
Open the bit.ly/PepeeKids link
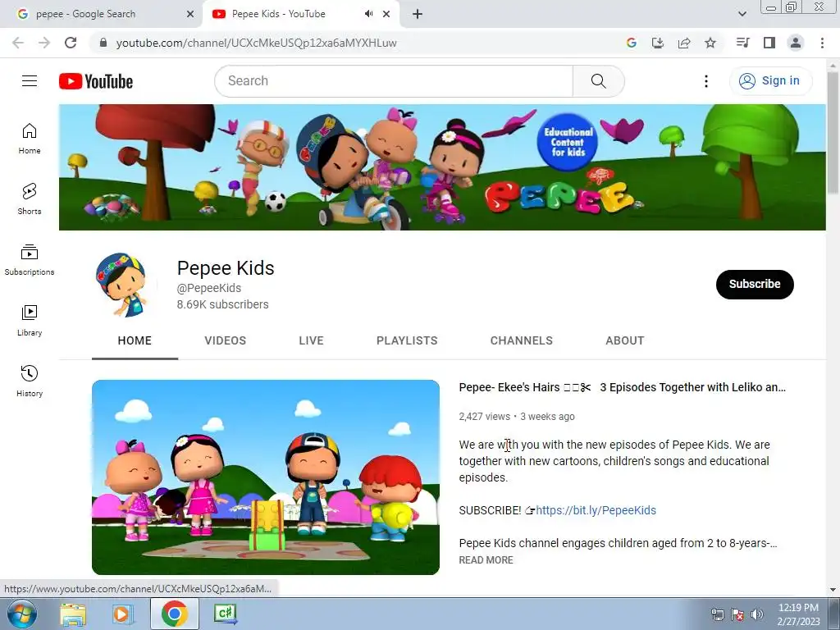tap(596, 510)
